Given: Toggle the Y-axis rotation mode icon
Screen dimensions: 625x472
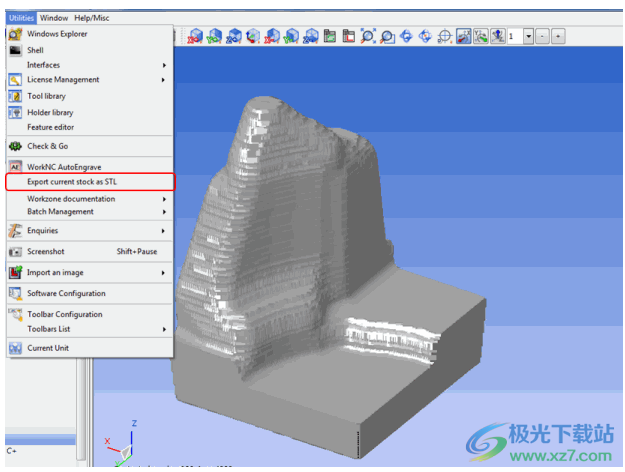Looking at the screenshot, I should tap(481, 36).
